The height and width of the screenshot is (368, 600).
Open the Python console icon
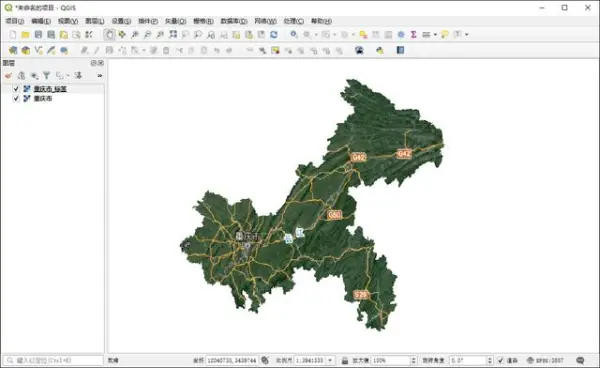pos(380,50)
